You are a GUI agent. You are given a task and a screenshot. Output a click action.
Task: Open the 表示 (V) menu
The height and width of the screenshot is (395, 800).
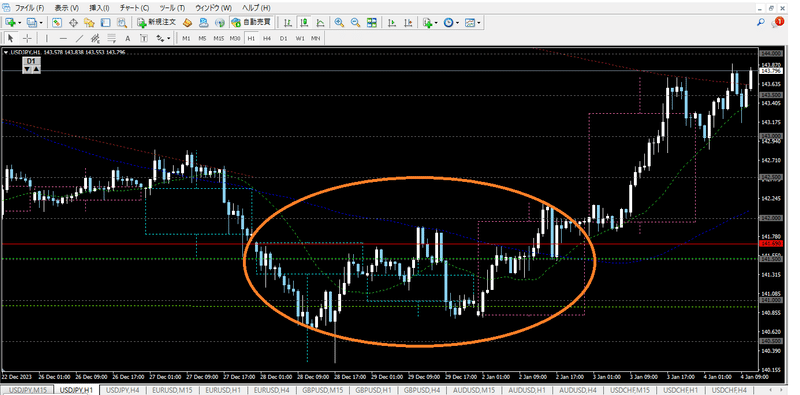(x=66, y=8)
